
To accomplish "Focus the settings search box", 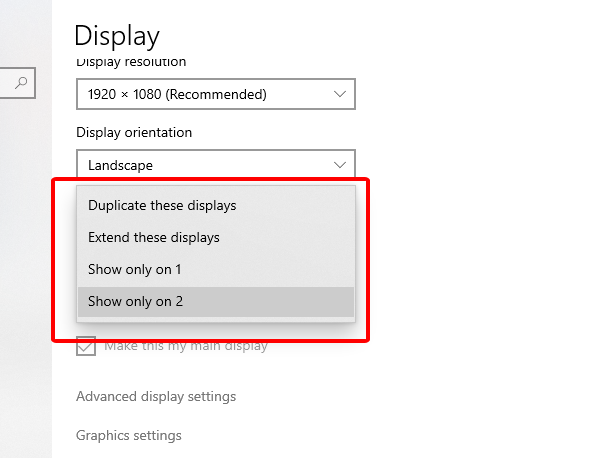I will (x=18, y=83).
